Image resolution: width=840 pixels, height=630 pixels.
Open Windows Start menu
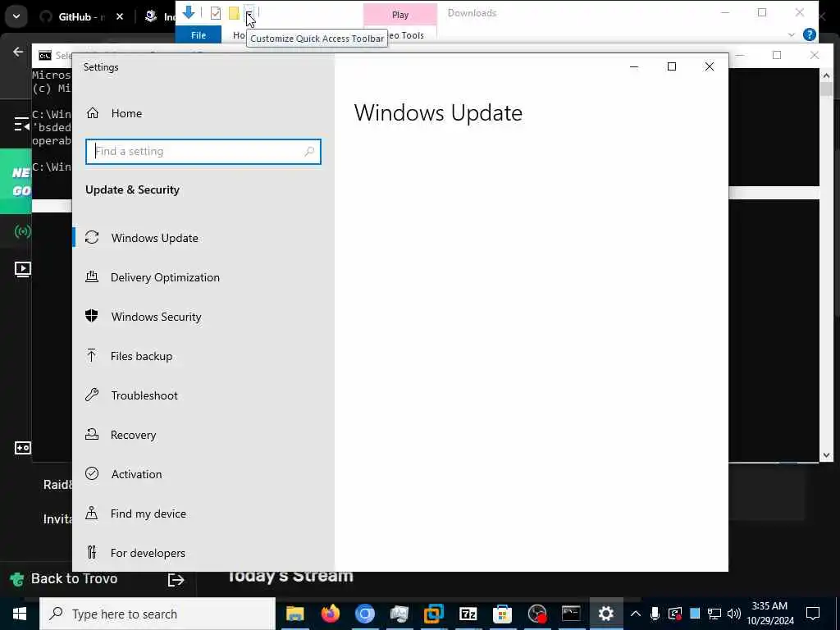[x=20, y=614]
